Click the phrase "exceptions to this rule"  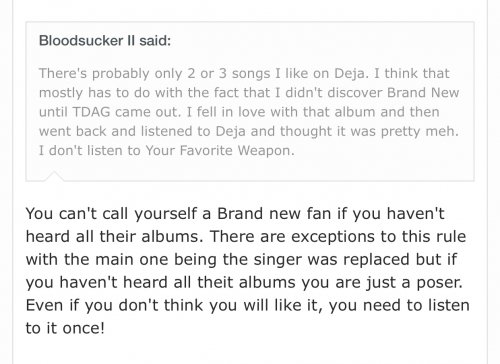coord(378,237)
